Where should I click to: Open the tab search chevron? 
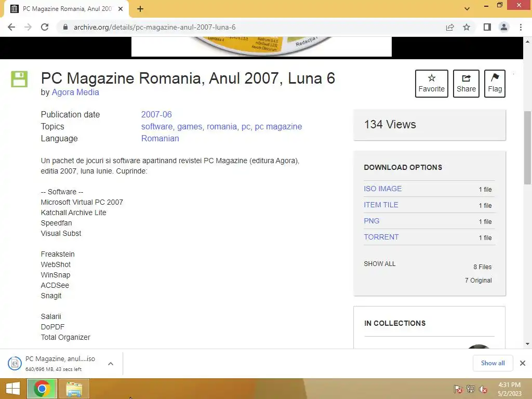tap(467, 9)
